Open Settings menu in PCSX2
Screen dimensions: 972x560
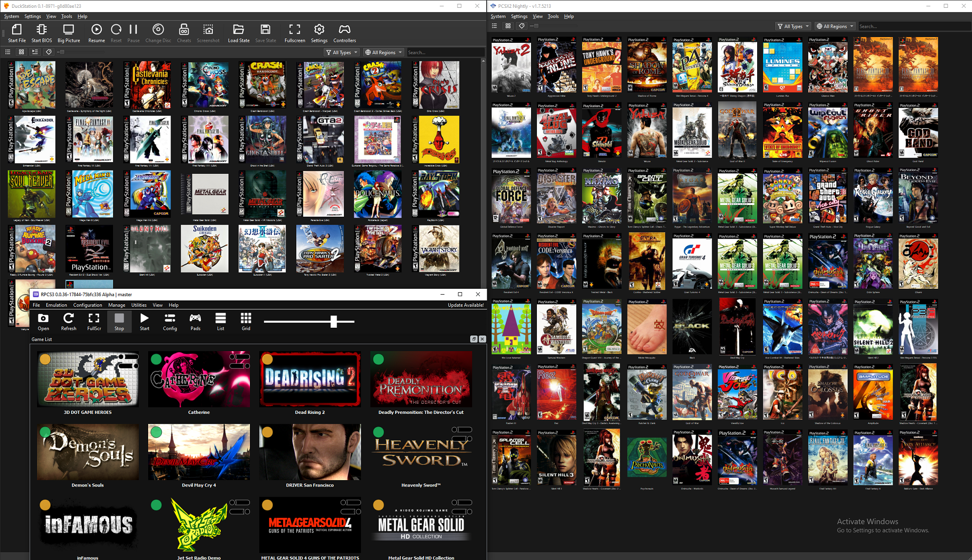point(519,16)
